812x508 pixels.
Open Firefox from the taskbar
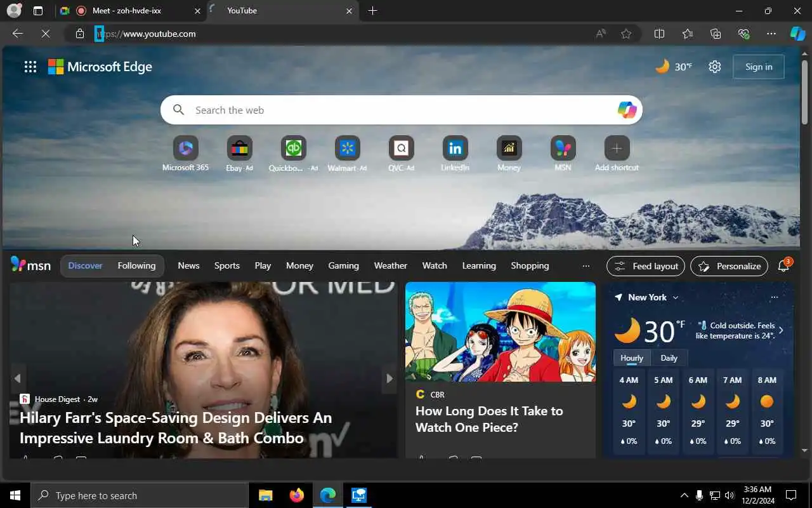(296, 495)
